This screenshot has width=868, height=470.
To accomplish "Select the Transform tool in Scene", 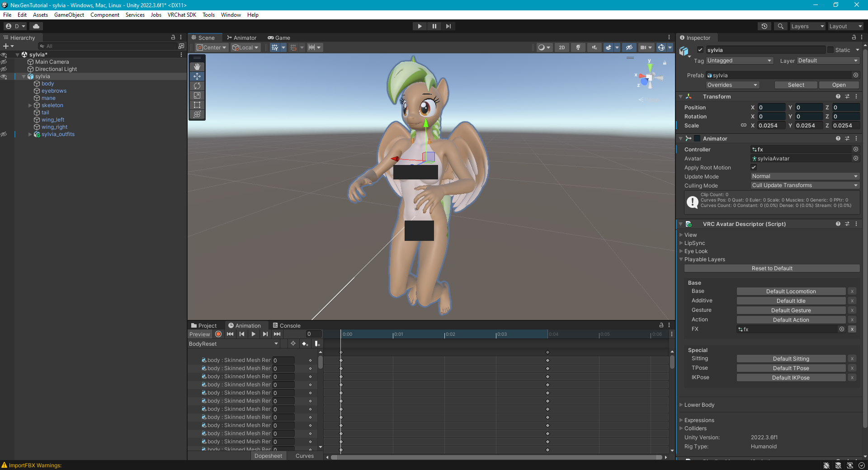I will tap(197, 114).
